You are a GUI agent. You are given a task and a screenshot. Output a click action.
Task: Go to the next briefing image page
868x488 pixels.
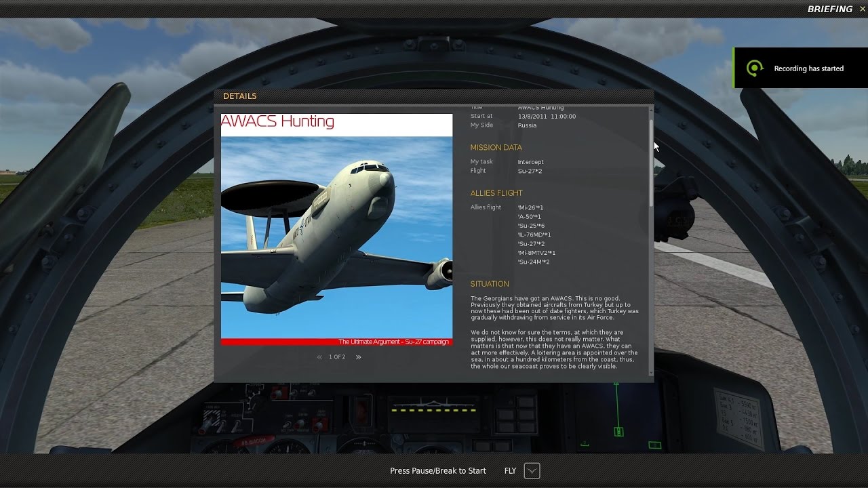[358, 357]
